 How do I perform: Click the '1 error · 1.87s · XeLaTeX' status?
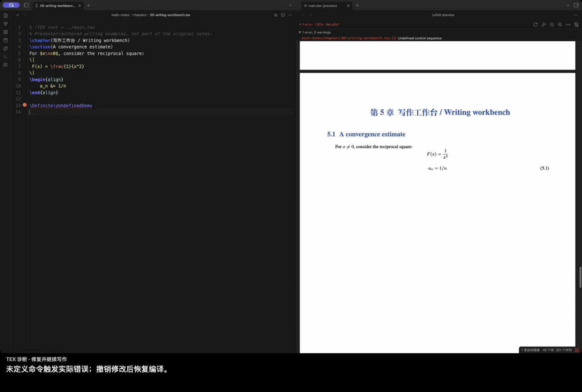tap(319, 25)
